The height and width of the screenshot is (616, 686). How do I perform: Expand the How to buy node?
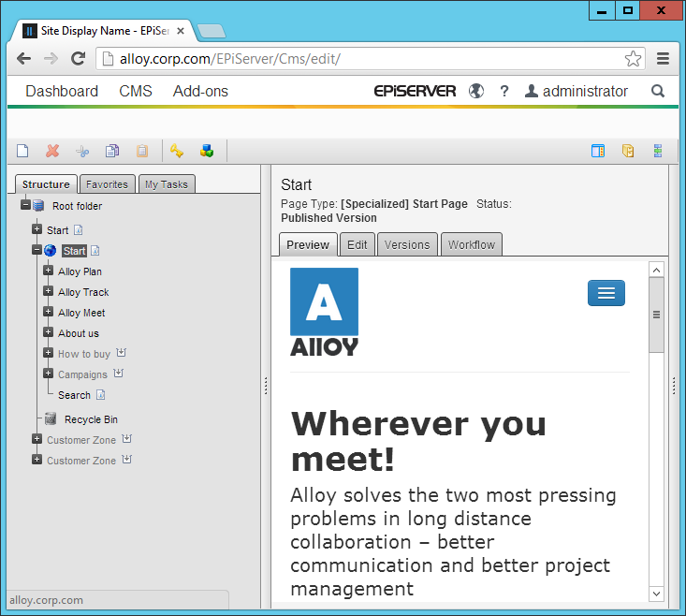(x=48, y=353)
